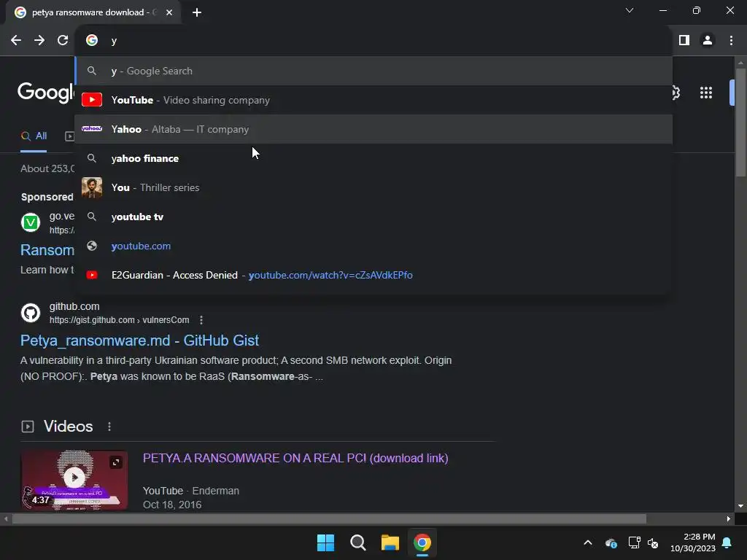Open the Windows Start button

point(326,542)
